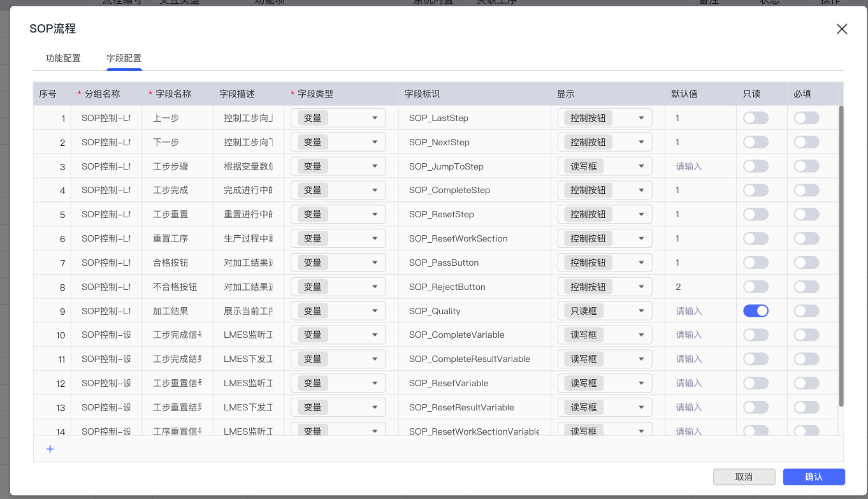Open 显示 dropdown for SOP_Quality row
The height and width of the screenshot is (499, 868).
tap(604, 311)
